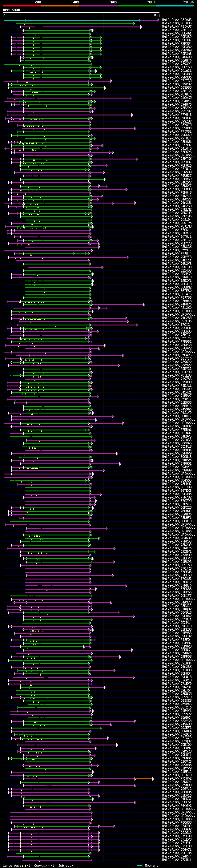This screenshot has height=868, width=197.
Task: Select hit UniRef100_Q94C44
Action: pyautogui.click(x=177, y=857)
